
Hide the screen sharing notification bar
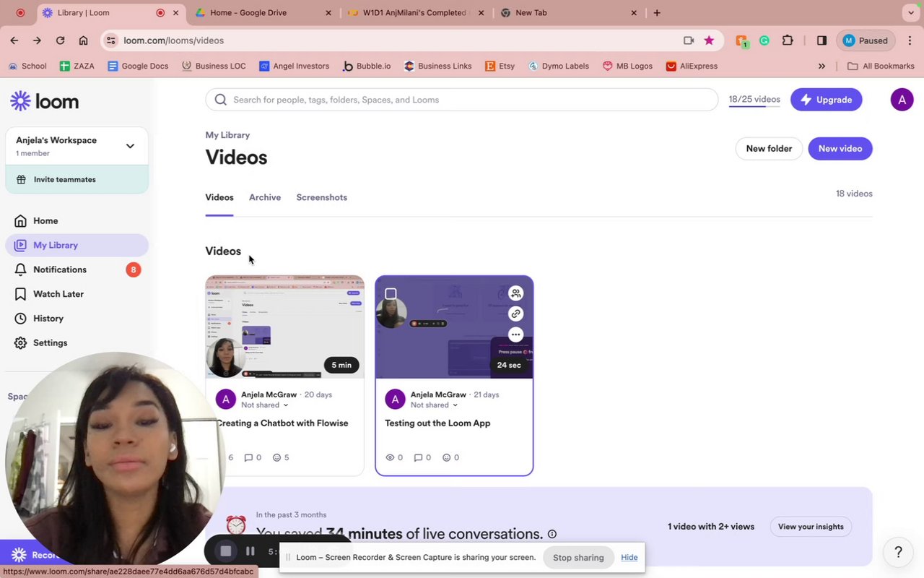(629, 558)
